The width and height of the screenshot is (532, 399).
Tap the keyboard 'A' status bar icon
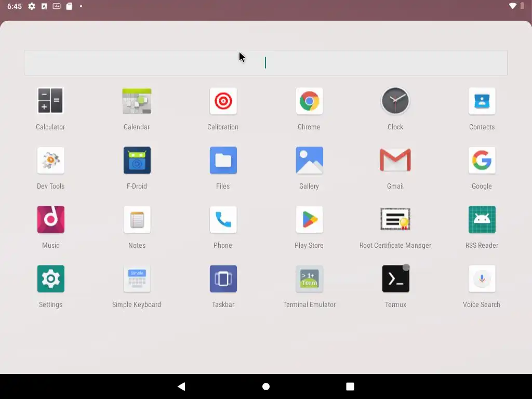click(x=44, y=6)
